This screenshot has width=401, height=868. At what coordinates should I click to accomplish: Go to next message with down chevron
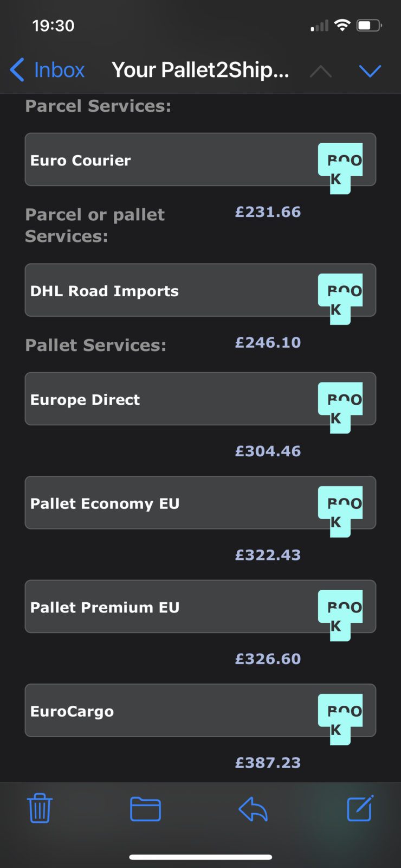pos(370,71)
